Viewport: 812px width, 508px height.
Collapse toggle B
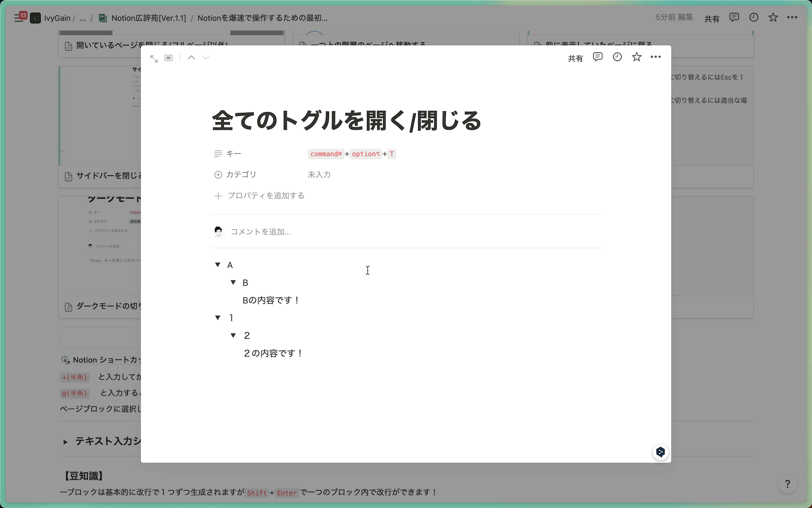click(233, 282)
